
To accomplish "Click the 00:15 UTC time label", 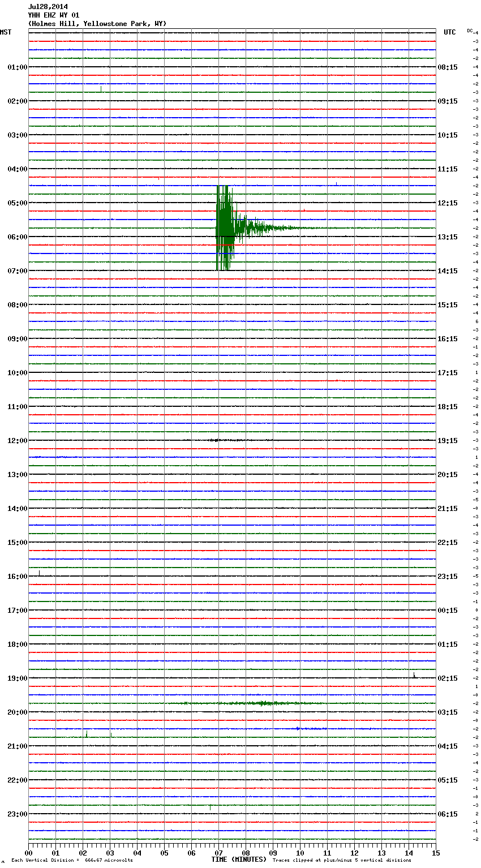I will (448, 611).
